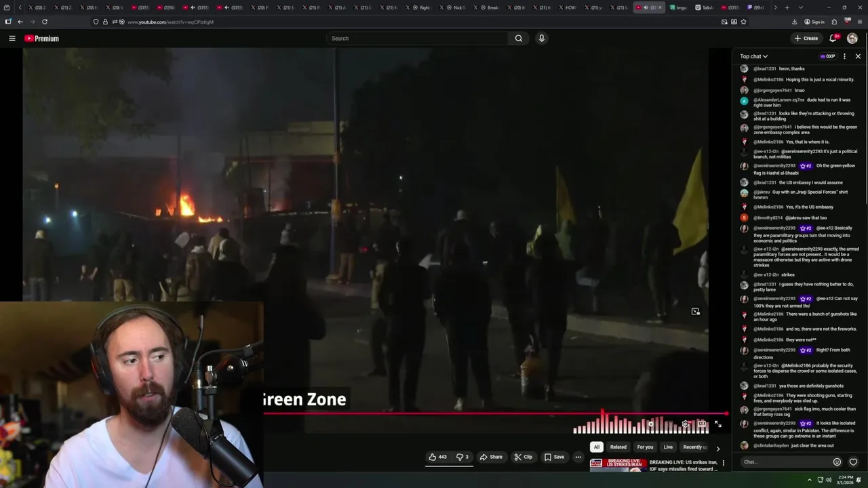Like the video with thumbs up
Image resolution: width=868 pixels, height=488 pixels.
point(437,457)
